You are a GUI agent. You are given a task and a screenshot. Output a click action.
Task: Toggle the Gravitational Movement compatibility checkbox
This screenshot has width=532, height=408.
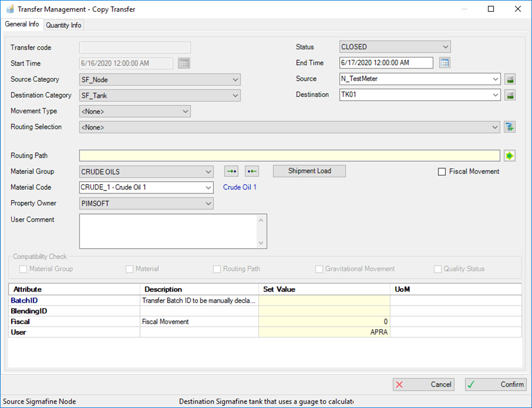tap(319, 269)
